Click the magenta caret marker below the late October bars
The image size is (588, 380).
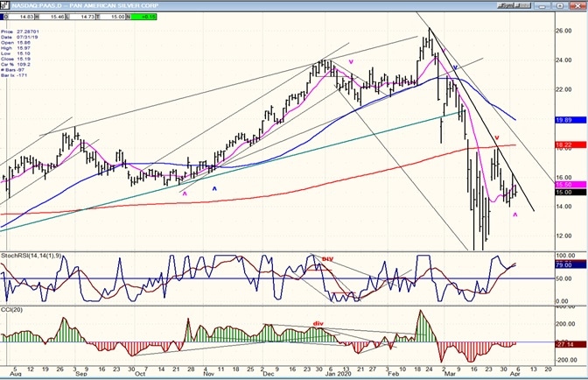tap(185, 194)
